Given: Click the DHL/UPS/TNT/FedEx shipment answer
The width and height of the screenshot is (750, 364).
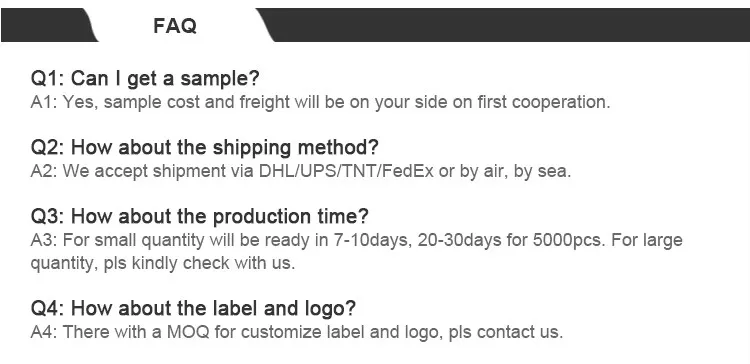Looking at the screenshot, I should point(301,171).
